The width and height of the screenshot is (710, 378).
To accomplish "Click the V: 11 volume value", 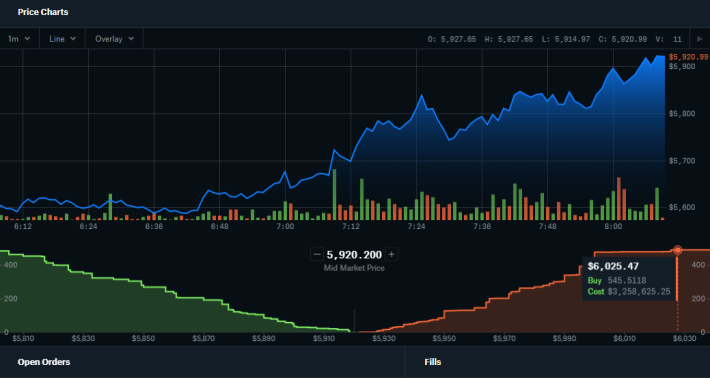I will click(668, 39).
